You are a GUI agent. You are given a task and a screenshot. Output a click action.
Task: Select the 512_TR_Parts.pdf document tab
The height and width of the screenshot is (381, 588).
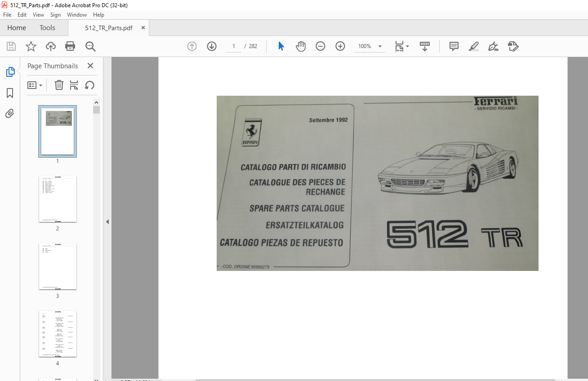click(109, 28)
